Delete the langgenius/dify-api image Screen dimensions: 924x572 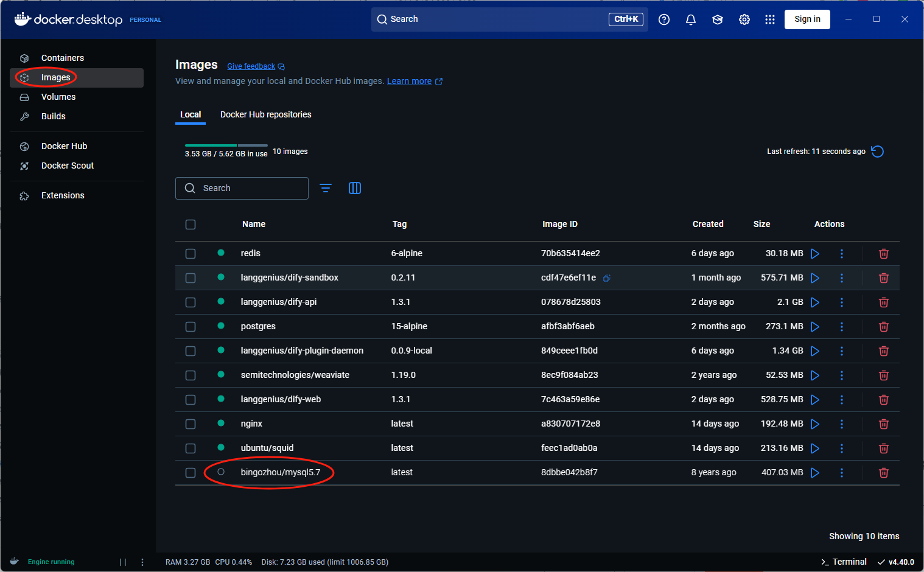(884, 302)
